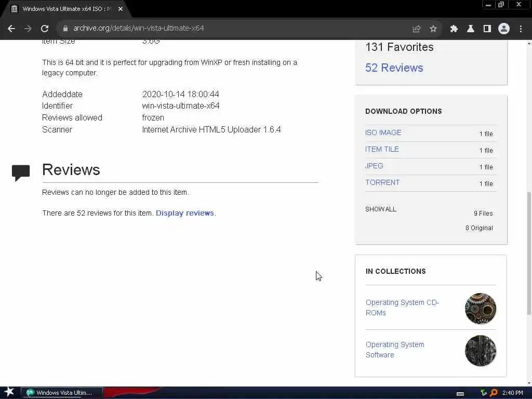Viewport: 532px width, 399px height.
Task: Click the browser forward arrow
Action: (x=28, y=29)
